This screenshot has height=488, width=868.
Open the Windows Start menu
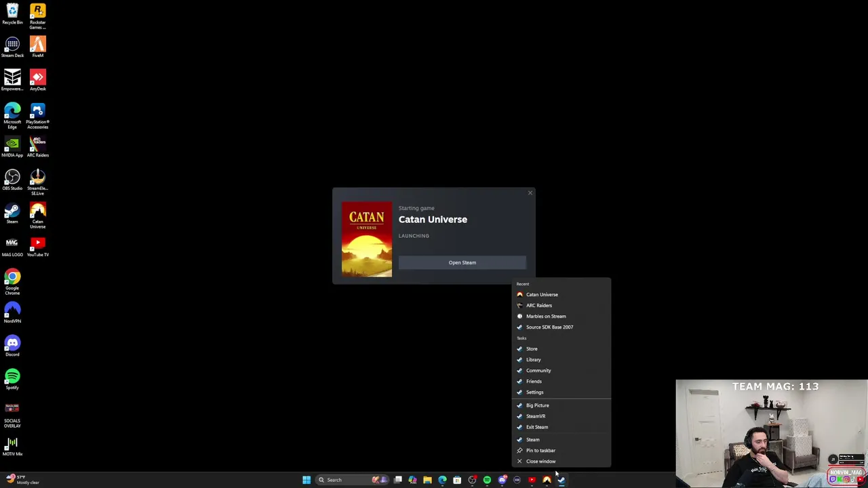tap(307, 480)
